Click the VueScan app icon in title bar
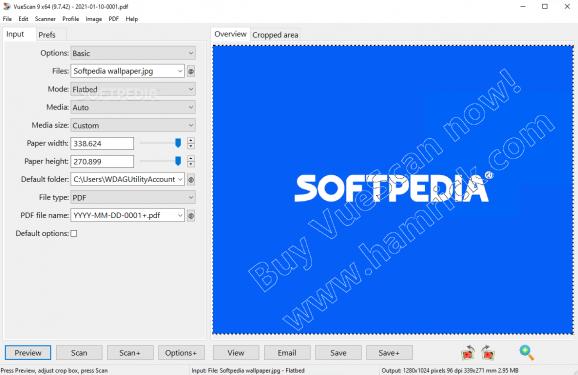578x375 pixels. pyautogui.click(x=6, y=6)
